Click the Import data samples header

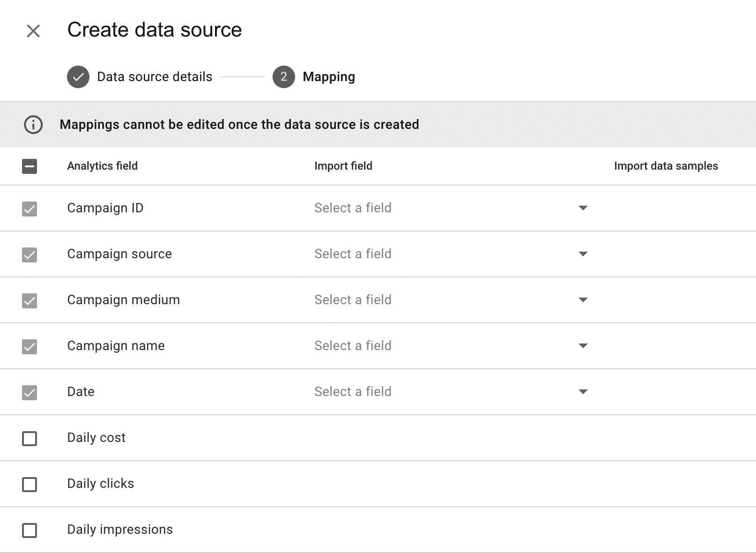(x=666, y=166)
